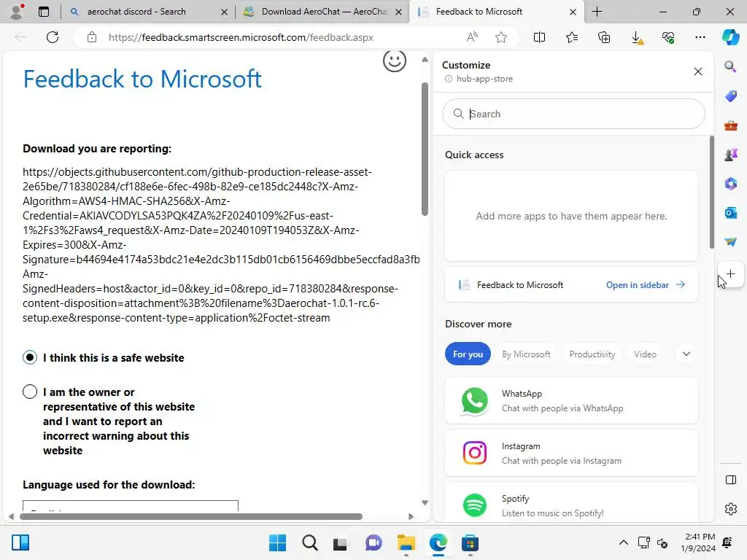Open the Copilot icon
The height and width of the screenshot is (560, 747).
tap(730, 36)
